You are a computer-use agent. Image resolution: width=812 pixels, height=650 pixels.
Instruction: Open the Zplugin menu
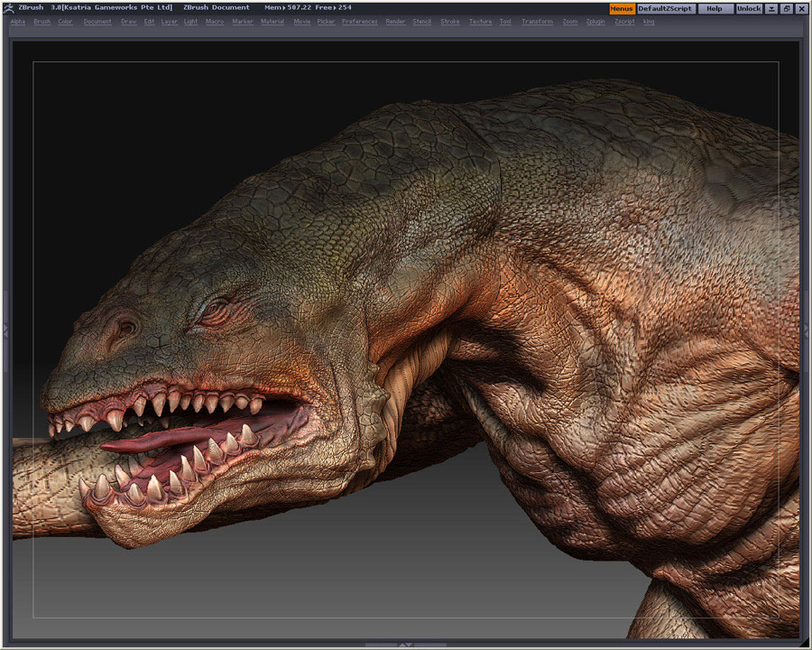coord(595,22)
